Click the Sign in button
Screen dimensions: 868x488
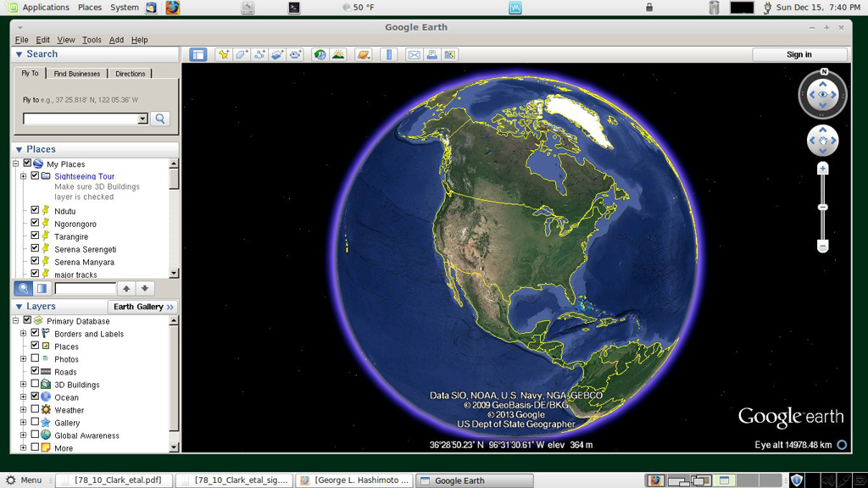[798, 55]
